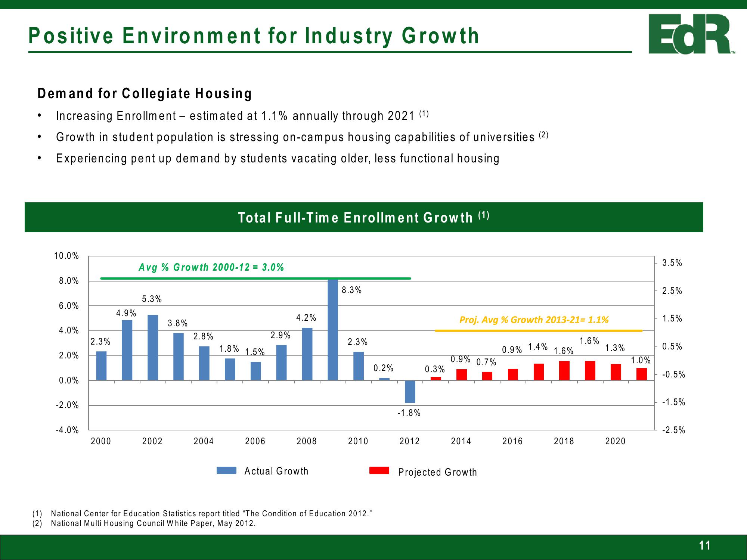The width and height of the screenshot is (747, 560).
Task: Click the 6.0% left axis label
Action: [69, 306]
